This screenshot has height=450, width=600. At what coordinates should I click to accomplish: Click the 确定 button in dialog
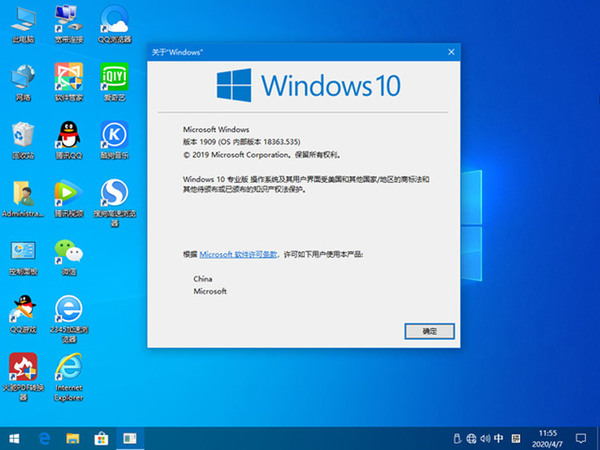coord(429,330)
